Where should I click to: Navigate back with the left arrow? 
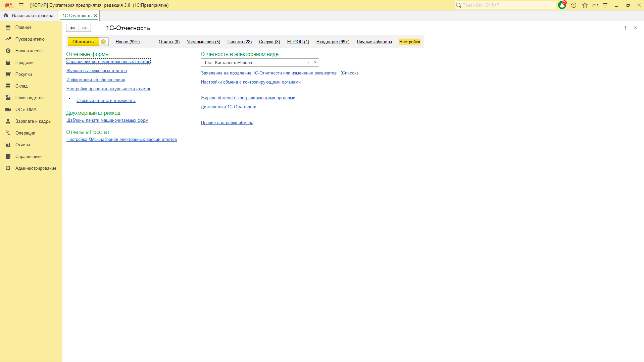[x=72, y=28]
